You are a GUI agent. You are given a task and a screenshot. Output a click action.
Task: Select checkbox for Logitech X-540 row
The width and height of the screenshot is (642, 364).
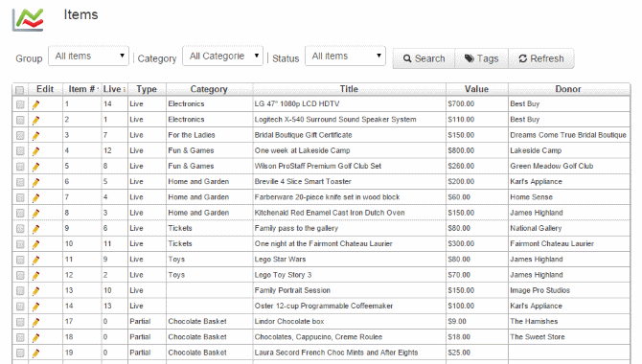[x=20, y=121]
